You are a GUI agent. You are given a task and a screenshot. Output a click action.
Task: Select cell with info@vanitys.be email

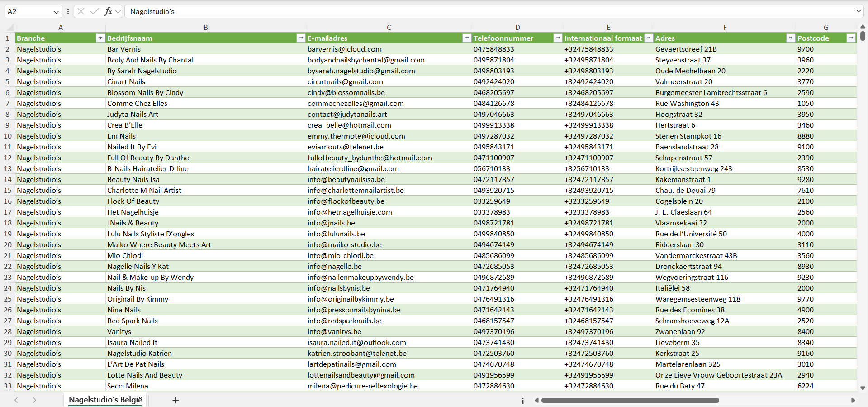(334, 331)
